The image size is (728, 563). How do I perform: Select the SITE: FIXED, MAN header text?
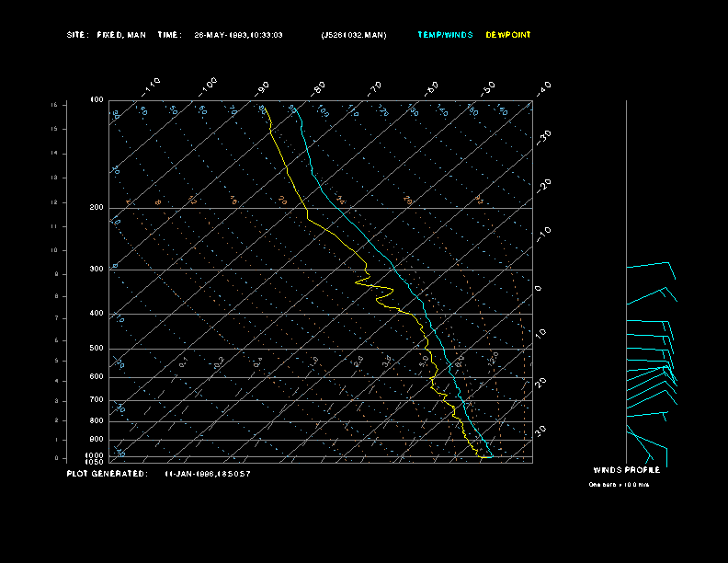[x=106, y=35]
